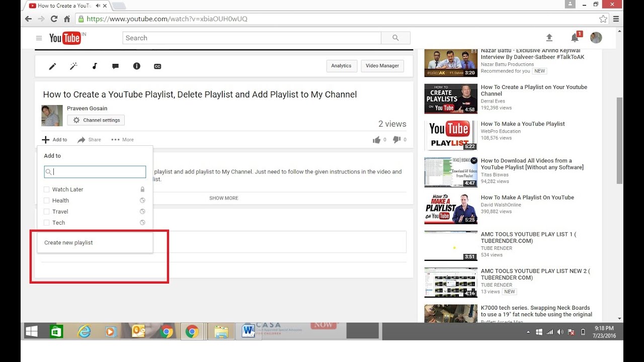Click the muted tab audio icon
Viewport: 644px width, 362px height.
pos(98,6)
